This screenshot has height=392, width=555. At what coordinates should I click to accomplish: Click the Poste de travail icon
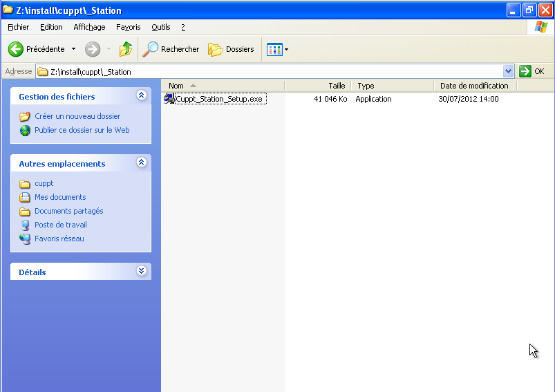coord(25,225)
